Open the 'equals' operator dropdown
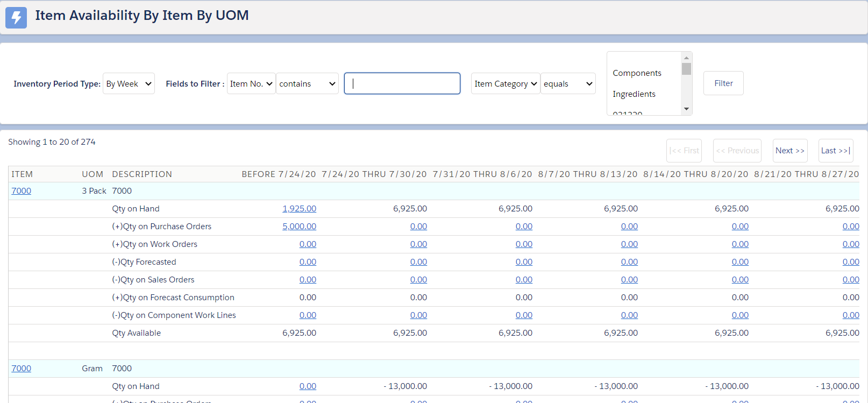 click(x=568, y=83)
